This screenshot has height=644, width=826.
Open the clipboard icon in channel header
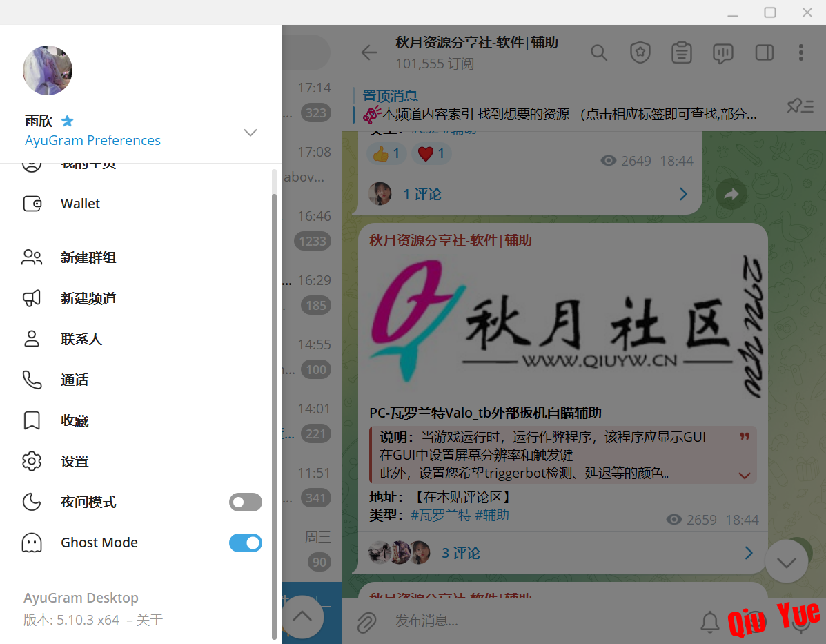(682, 52)
